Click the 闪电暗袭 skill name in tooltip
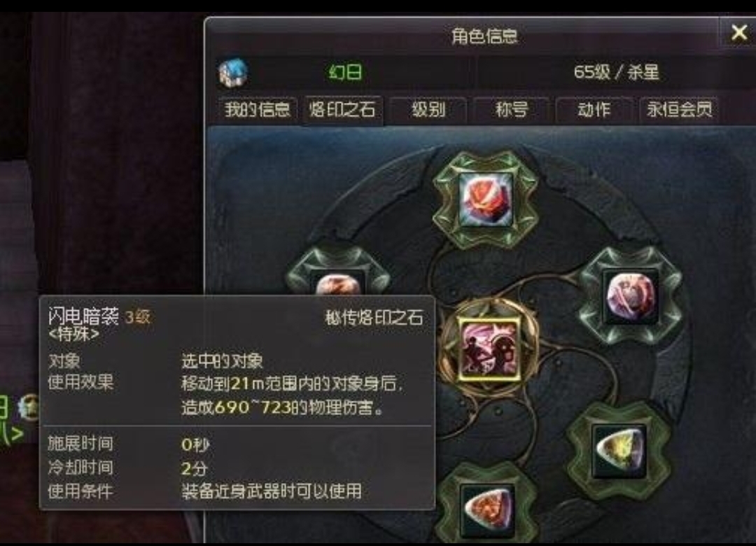Viewport: 756px width, 546px height. [83, 316]
